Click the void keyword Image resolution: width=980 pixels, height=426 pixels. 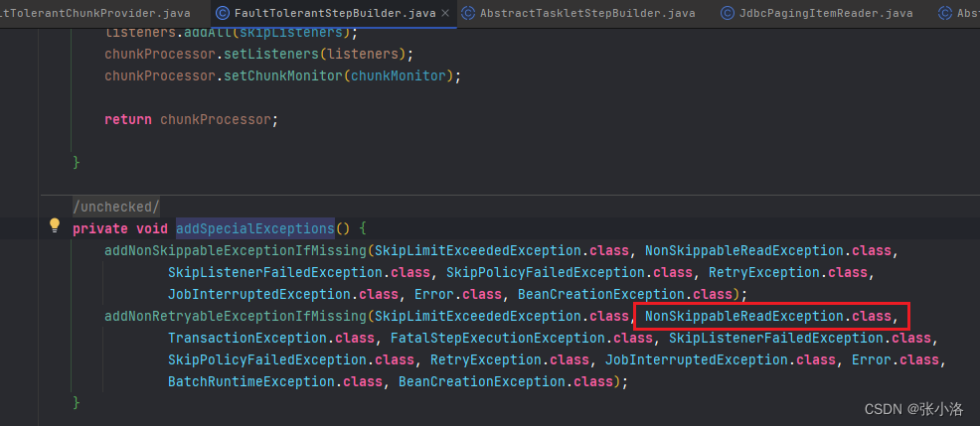coord(152,228)
